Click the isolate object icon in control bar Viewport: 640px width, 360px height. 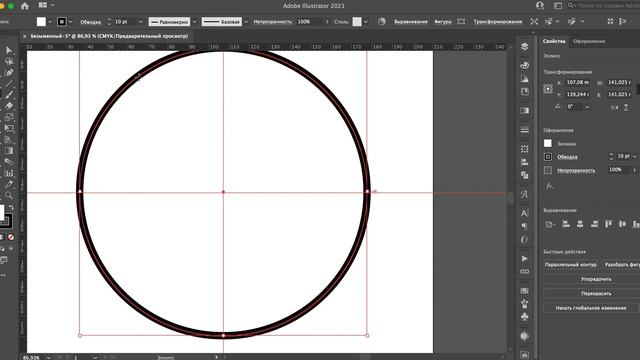pyautogui.click(x=534, y=22)
